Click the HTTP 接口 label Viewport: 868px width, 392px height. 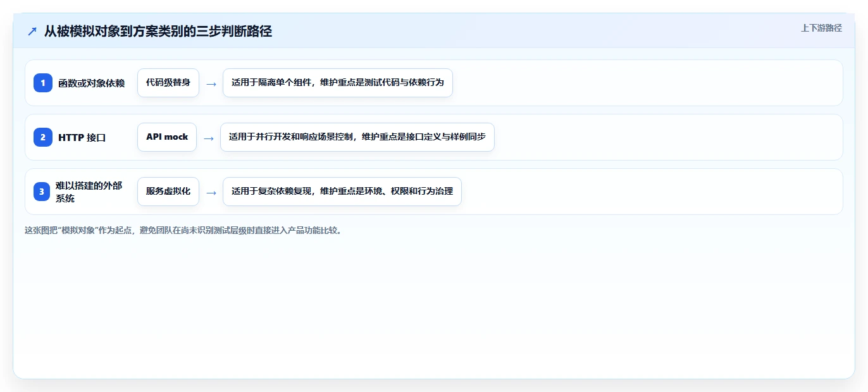pyautogui.click(x=82, y=137)
